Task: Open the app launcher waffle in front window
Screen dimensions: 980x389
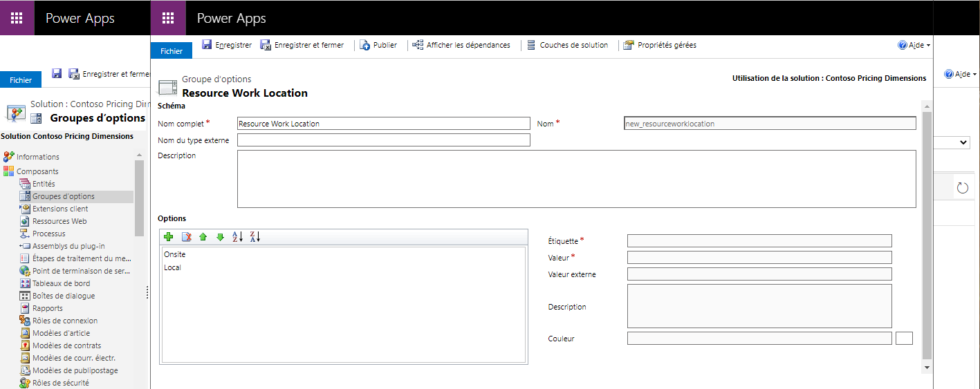Action: (168, 18)
